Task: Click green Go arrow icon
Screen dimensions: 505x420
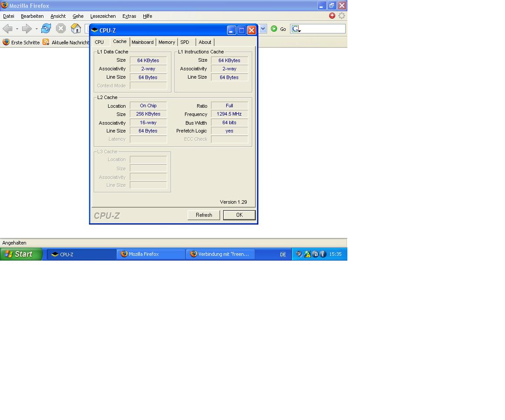Action: (x=274, y=29)
